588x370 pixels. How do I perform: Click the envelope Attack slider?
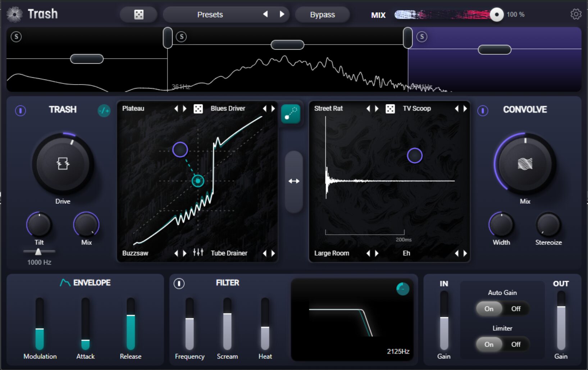click(x=85, y=324)
